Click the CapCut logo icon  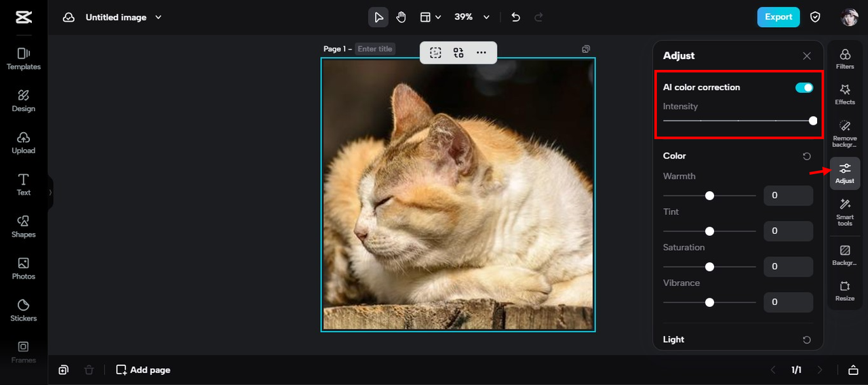click(x=24, y=17)
